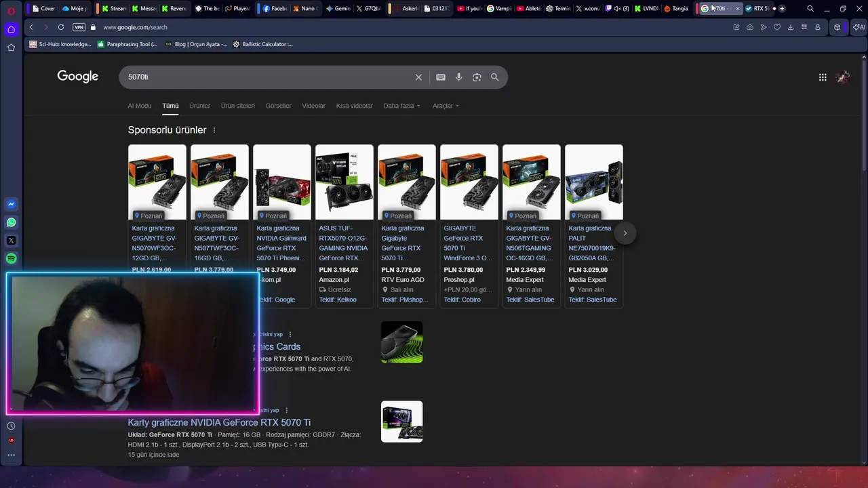Switch to the Ürünler tab
This screenshot has width=868, height=488.
[x=199, y=106]
